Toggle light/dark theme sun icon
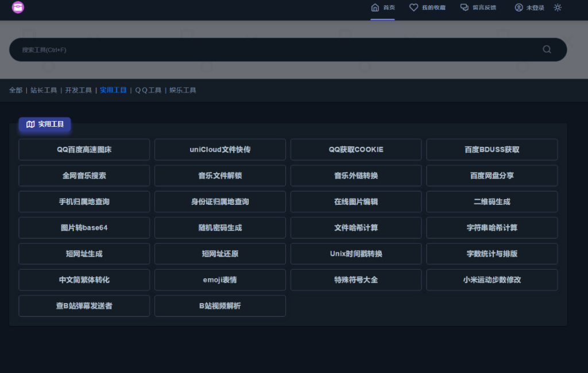 558,7
